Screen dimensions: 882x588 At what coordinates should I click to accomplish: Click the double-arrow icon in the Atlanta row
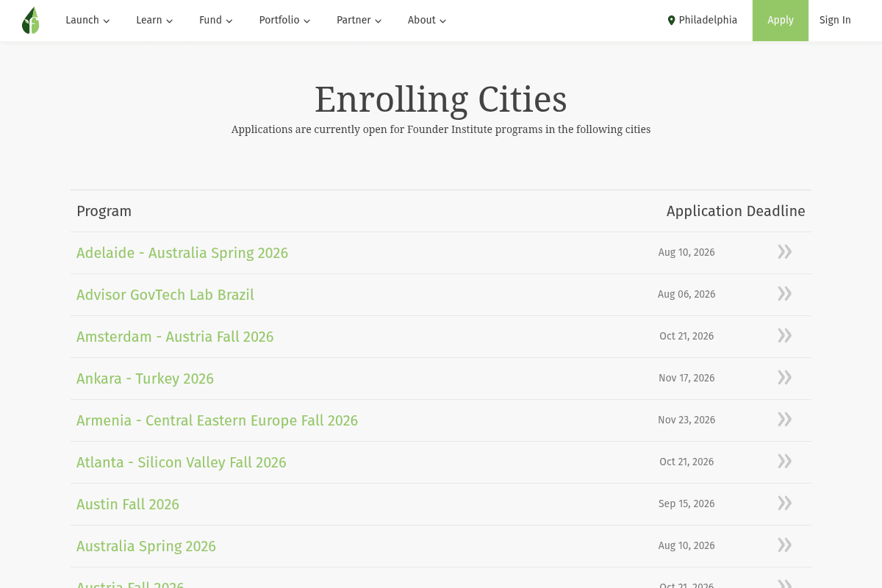pos(784,462)
